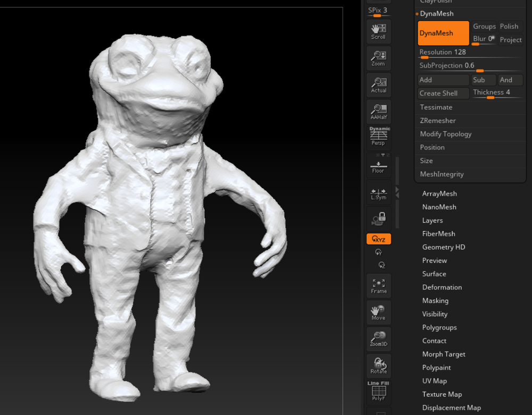532x415 pixels.
Task: Adjust the Blur slider
Action: click(x=484, y=40)
